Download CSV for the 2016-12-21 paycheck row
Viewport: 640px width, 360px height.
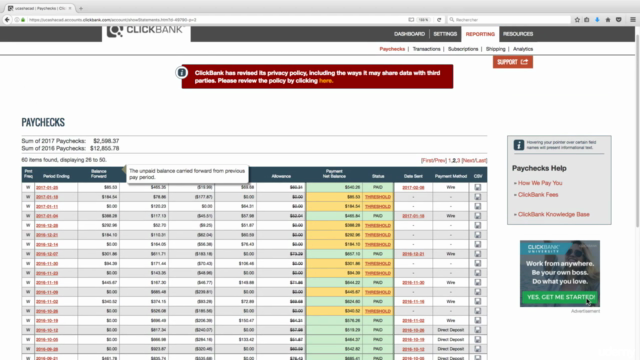pos(478,235)
